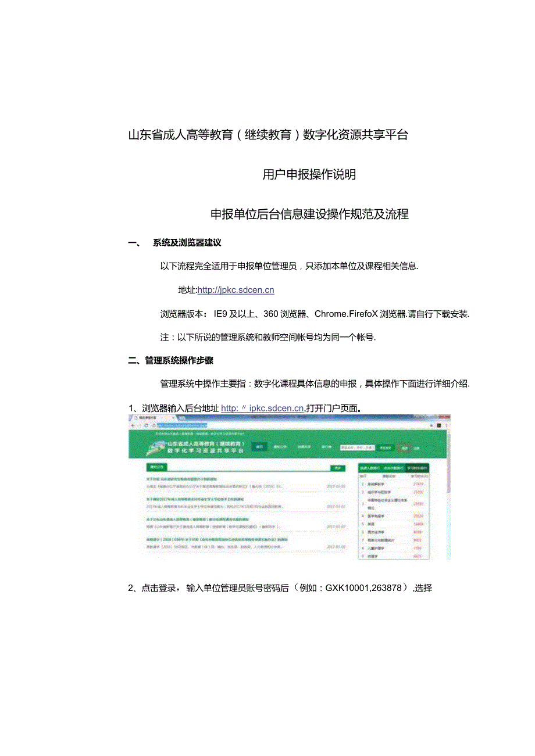
Task: Click the browser forward arrow icon
Action: (138, 425)
